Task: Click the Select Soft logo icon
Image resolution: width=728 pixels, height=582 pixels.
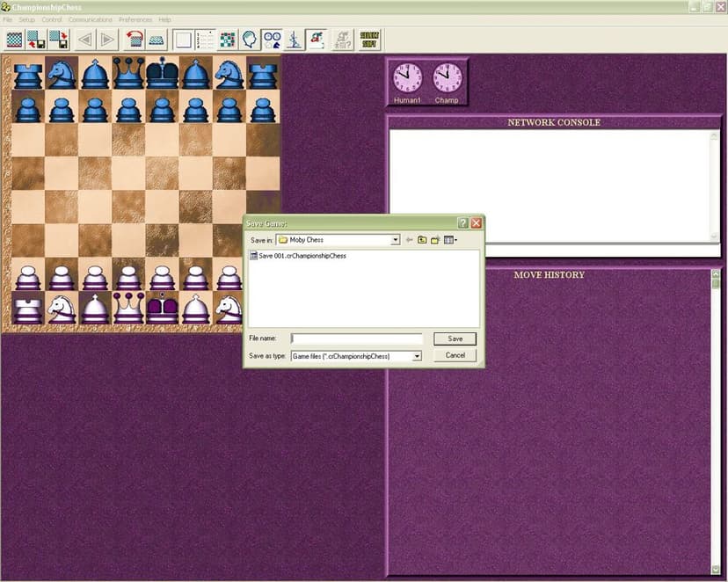Action: (x=369, y=40)
